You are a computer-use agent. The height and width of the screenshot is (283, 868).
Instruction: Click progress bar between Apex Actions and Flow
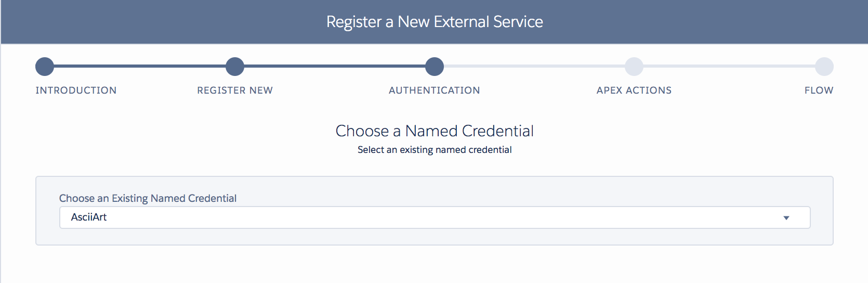click(x=729, y=66)
